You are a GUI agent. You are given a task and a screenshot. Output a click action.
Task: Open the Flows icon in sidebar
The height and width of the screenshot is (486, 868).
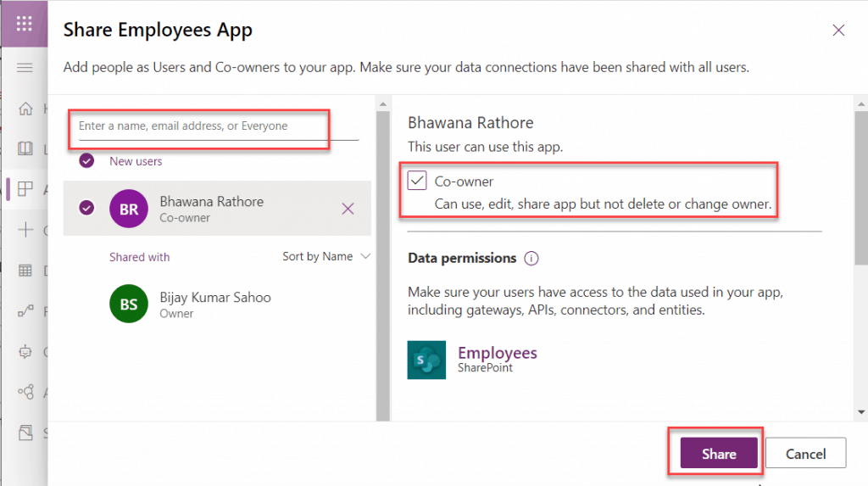point(25,311)
